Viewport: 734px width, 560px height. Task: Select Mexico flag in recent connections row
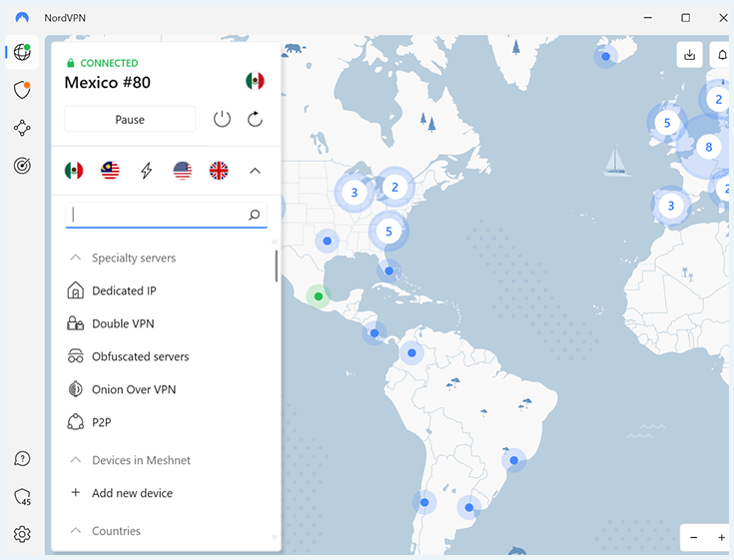tap(74, 171)
